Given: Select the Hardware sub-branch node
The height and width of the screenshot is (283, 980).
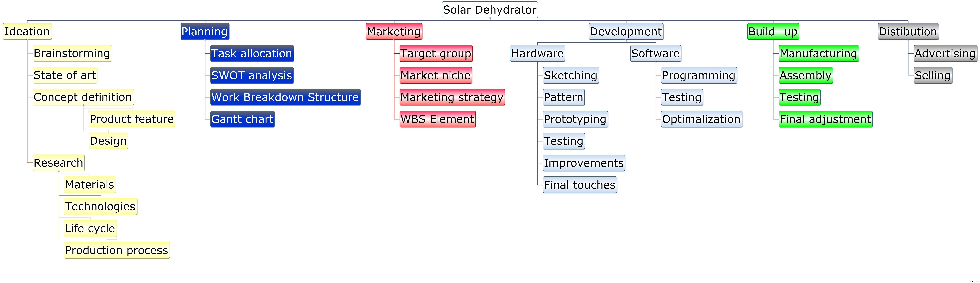Looking at the screenshot, I should [537, 54].
